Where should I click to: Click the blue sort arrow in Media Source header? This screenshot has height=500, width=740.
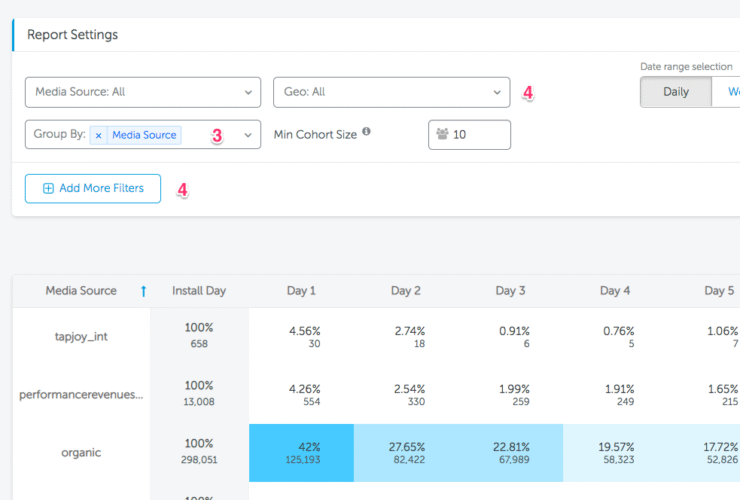point(143,291)
